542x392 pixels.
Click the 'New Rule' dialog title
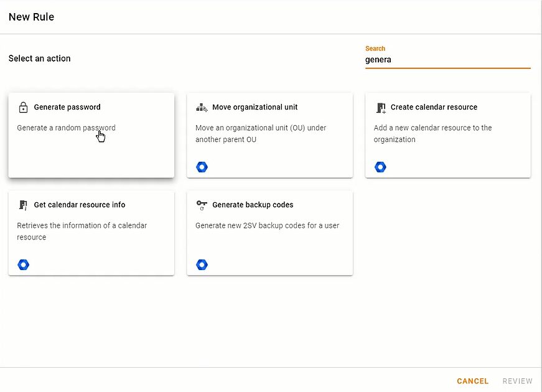[32, 17]
